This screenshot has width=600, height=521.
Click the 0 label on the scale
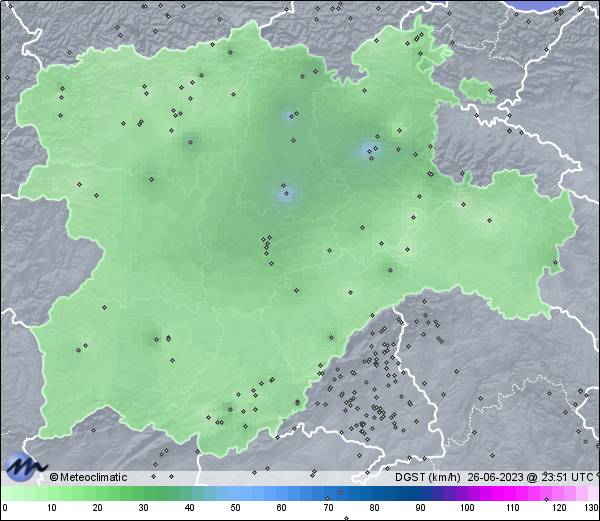5,508
